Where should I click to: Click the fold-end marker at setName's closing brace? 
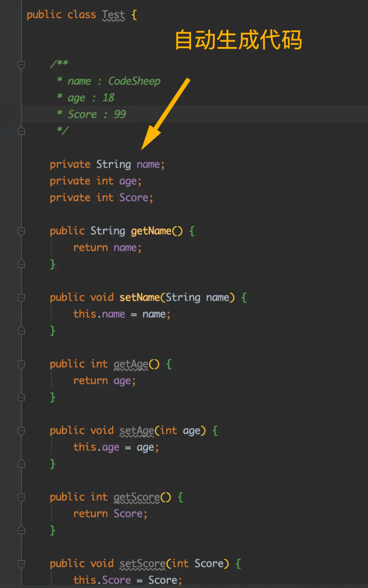click(x=21, y=331)
